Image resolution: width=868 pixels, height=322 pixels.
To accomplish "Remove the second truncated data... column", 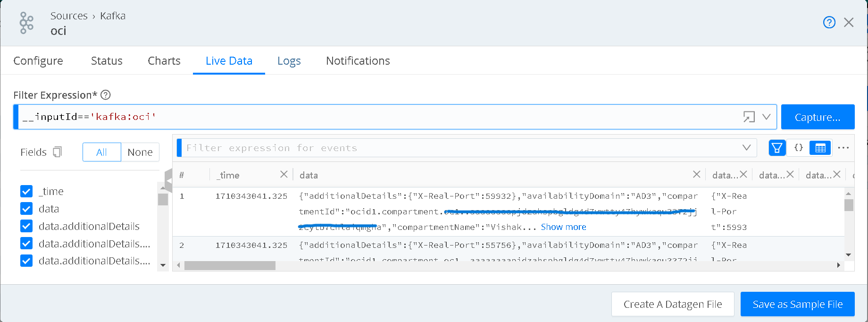I will point(790,174).
